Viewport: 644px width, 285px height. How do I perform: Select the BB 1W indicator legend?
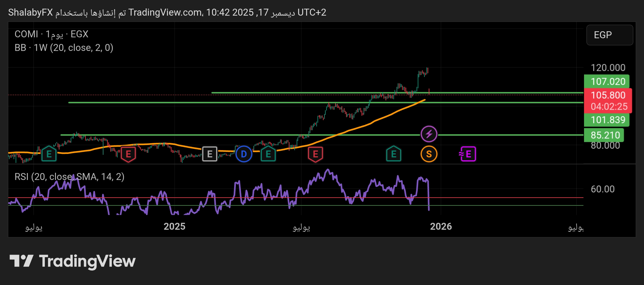tap(64, 48)
